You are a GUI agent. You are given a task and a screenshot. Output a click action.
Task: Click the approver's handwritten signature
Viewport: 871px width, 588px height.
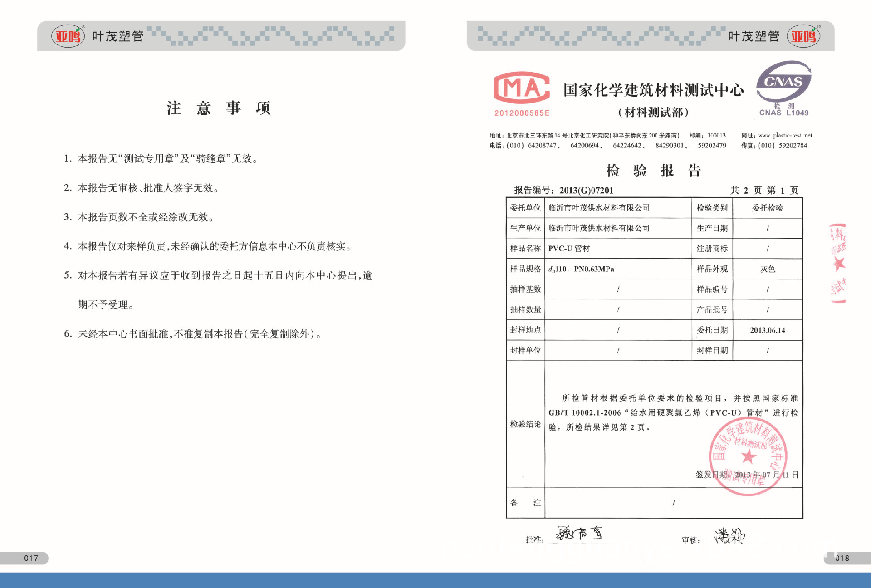point(580,533)
